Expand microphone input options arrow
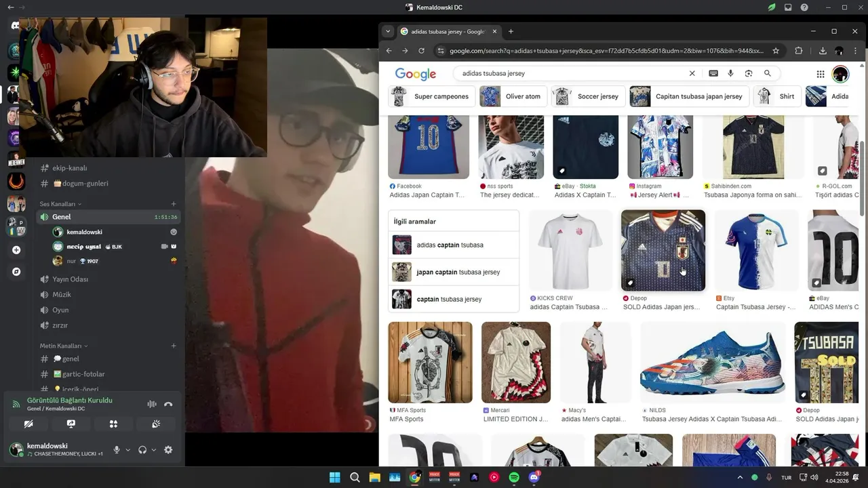 click(127, 449)
